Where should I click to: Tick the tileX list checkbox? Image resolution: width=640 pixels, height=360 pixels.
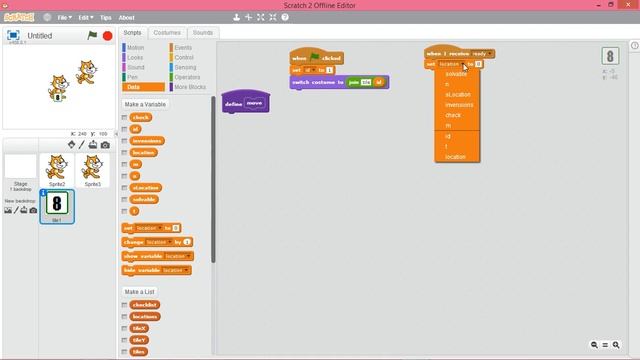pos(124,329)
